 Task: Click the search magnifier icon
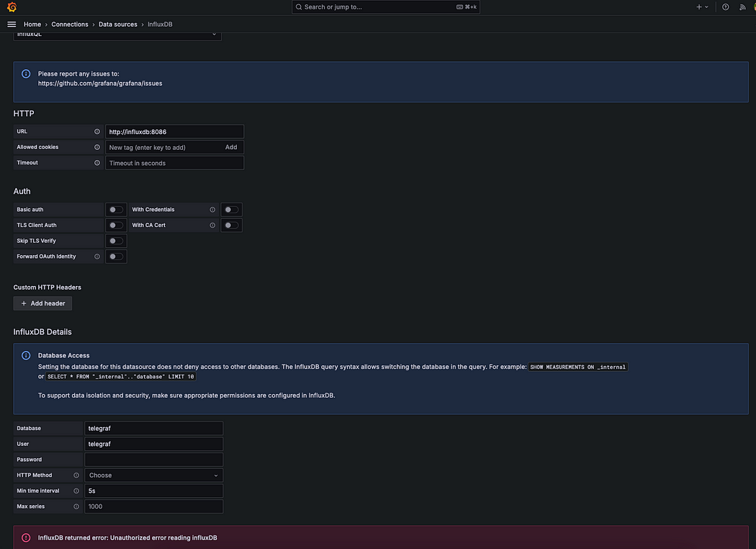click(299, 6)
